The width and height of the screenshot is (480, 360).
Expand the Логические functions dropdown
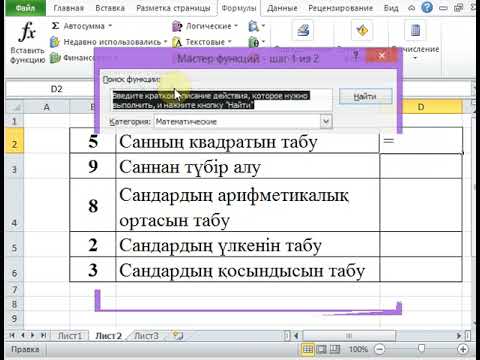point(236,26)
